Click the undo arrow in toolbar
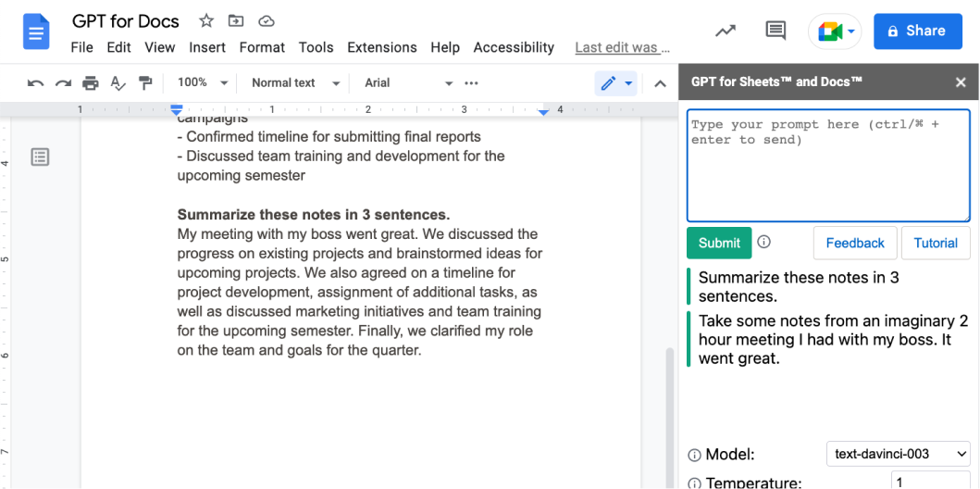 point(35,83)
